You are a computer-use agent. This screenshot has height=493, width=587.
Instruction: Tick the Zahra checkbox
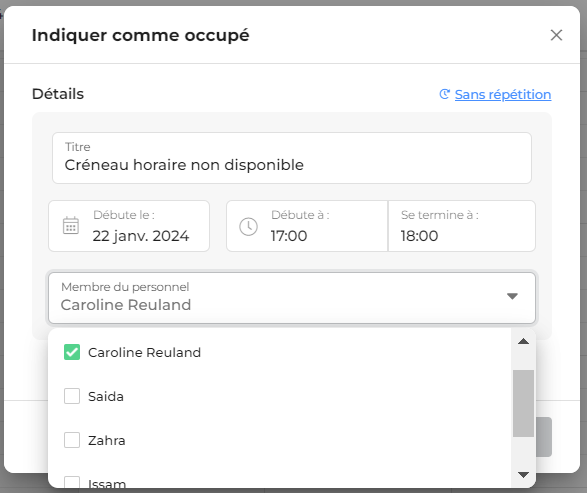(x=72, y=440)
